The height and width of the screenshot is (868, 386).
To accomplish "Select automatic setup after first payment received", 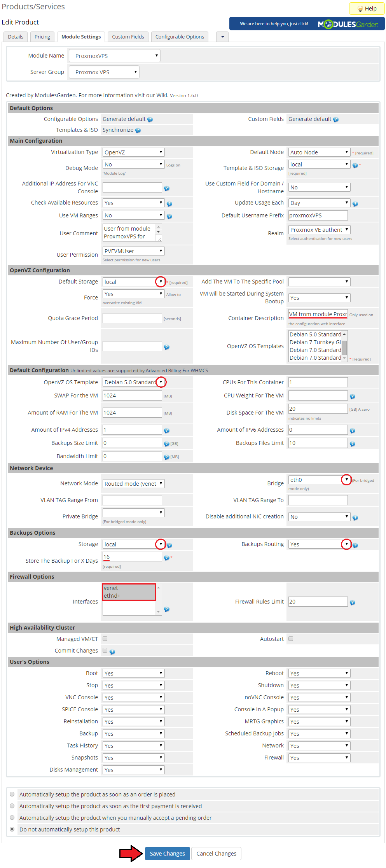I will [x=12, y=806].
